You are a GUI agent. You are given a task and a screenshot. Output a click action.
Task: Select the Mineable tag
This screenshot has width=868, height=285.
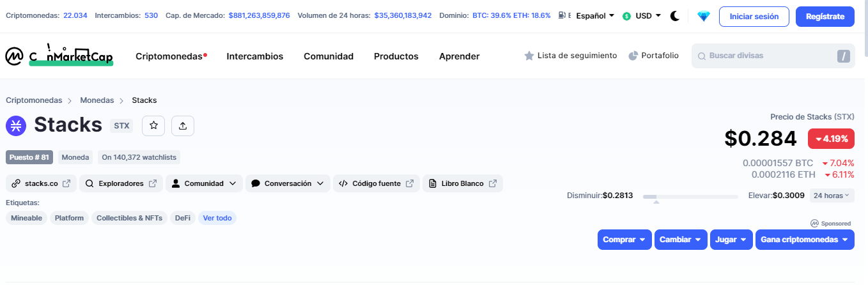click(26, 218)
